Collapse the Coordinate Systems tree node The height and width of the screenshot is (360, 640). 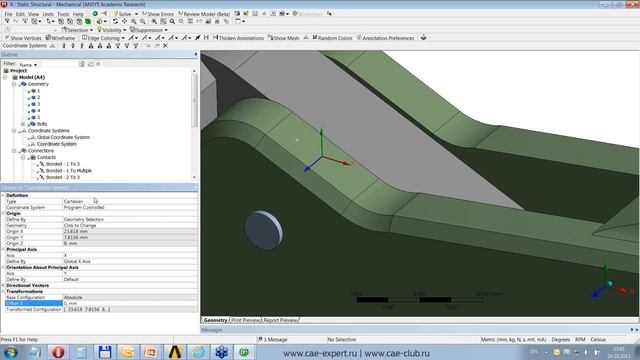tap(14, 131)
